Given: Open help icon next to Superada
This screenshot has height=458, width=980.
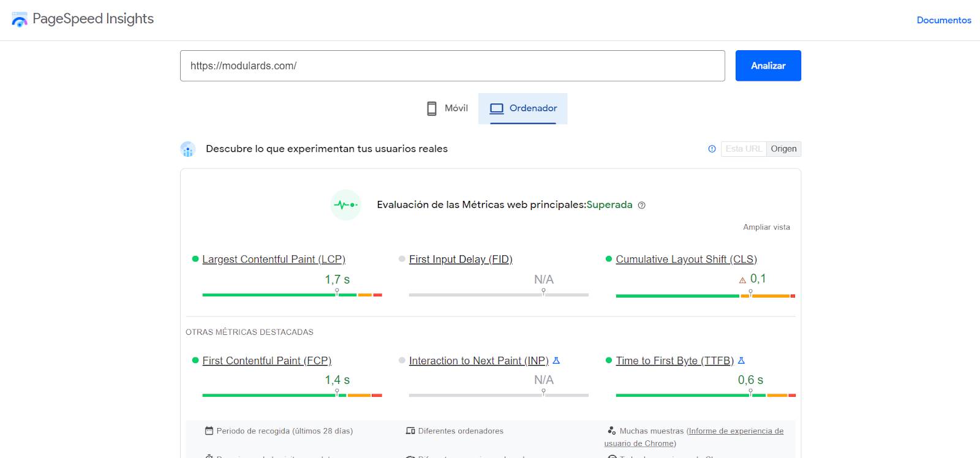Looking at the screenshot, I should click(x=641, y=205).
